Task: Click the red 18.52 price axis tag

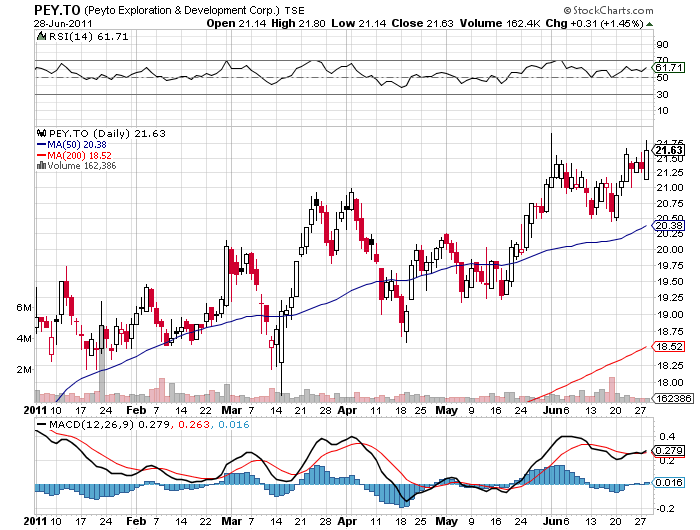Action: [668, 346]
